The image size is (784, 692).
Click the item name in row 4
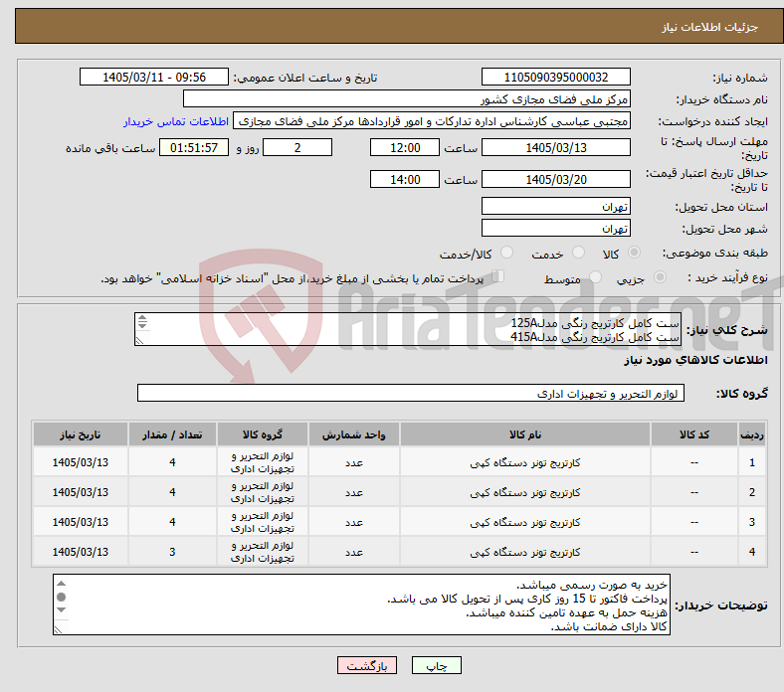(x=525, y=552)
